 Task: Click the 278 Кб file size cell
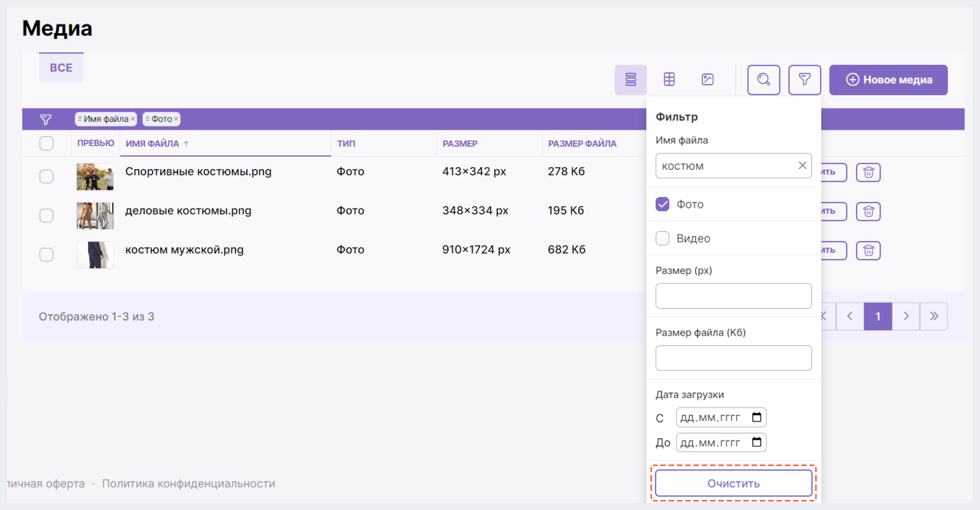tap(566, 171)
